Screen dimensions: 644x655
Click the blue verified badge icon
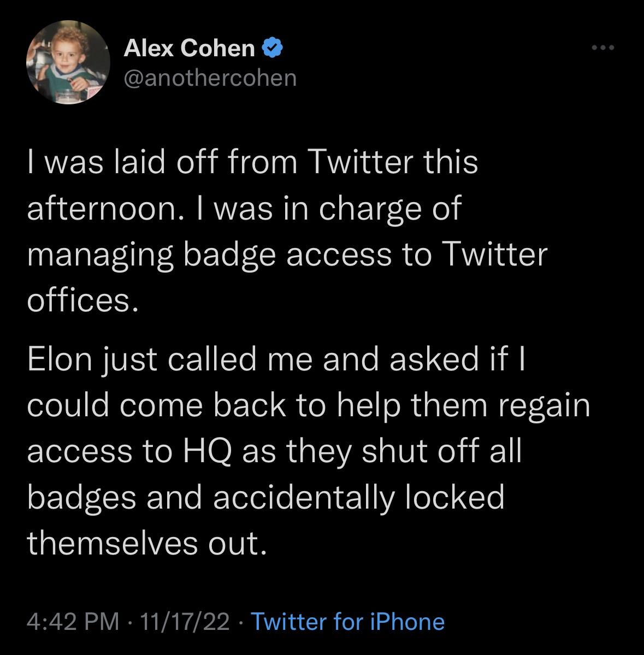pyautogui.click(x=273, y=49)
